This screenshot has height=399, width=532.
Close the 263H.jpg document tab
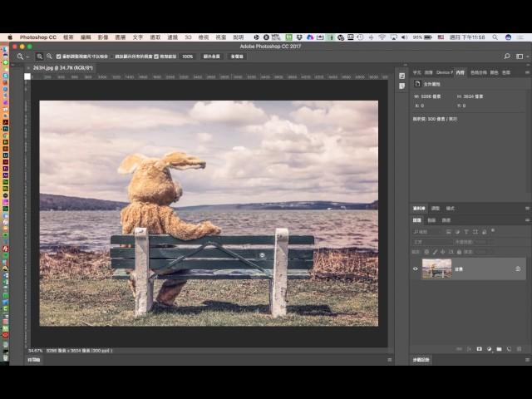[x=28, y=68]
